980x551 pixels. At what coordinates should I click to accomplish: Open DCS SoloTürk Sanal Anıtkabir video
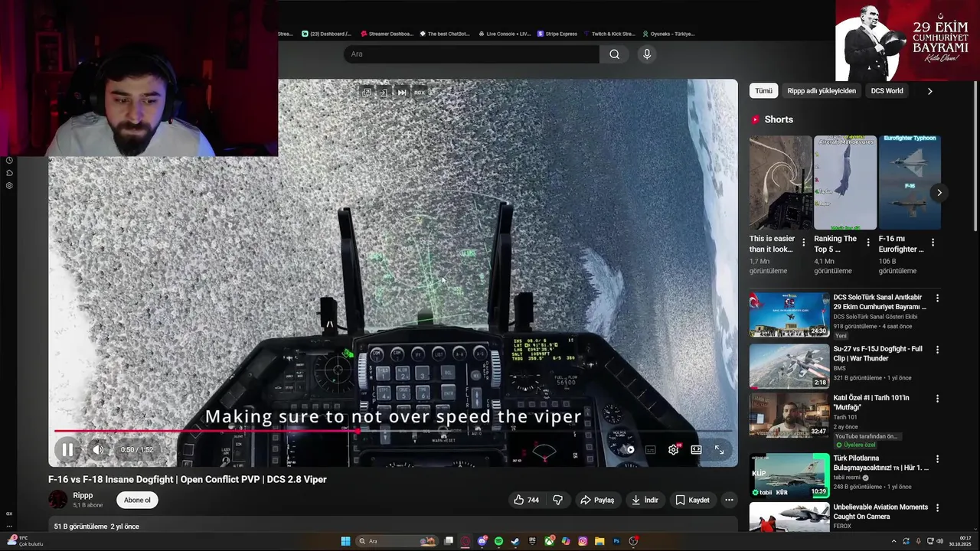point(789,315)
